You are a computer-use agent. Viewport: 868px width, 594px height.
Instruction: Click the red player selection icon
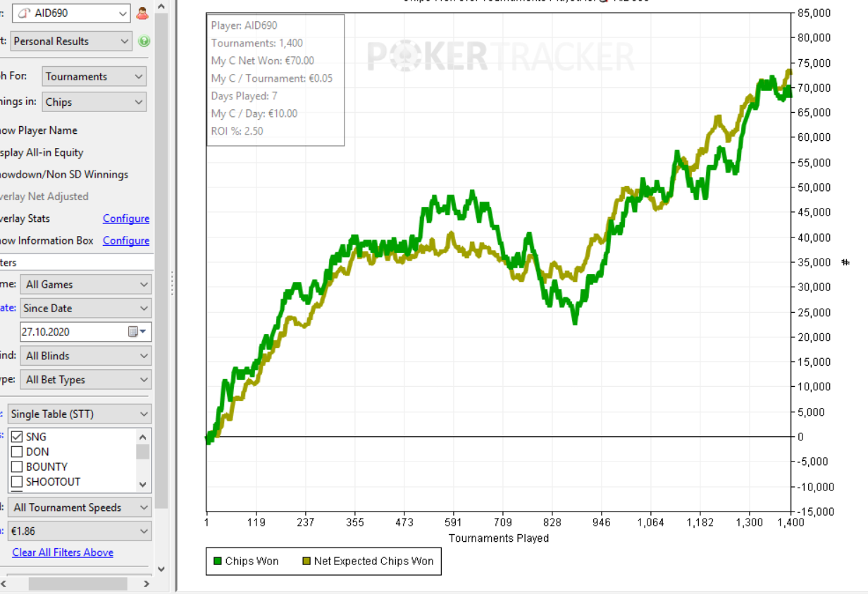(x=143, y=13)
